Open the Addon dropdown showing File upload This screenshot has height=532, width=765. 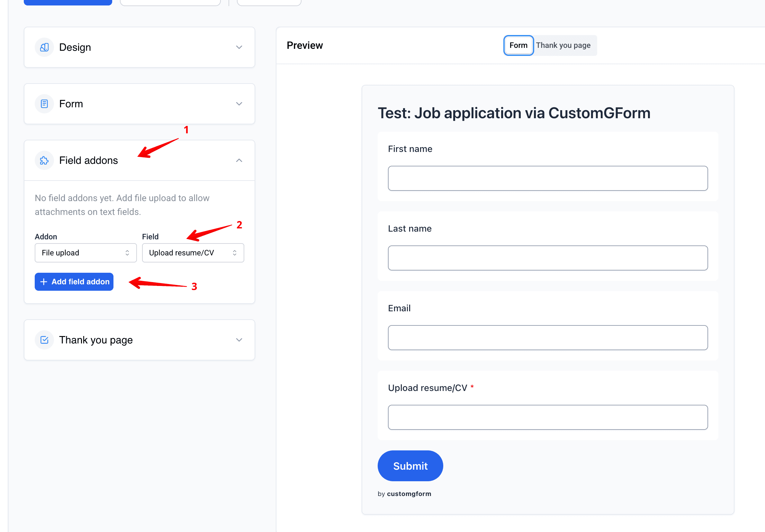85,253
